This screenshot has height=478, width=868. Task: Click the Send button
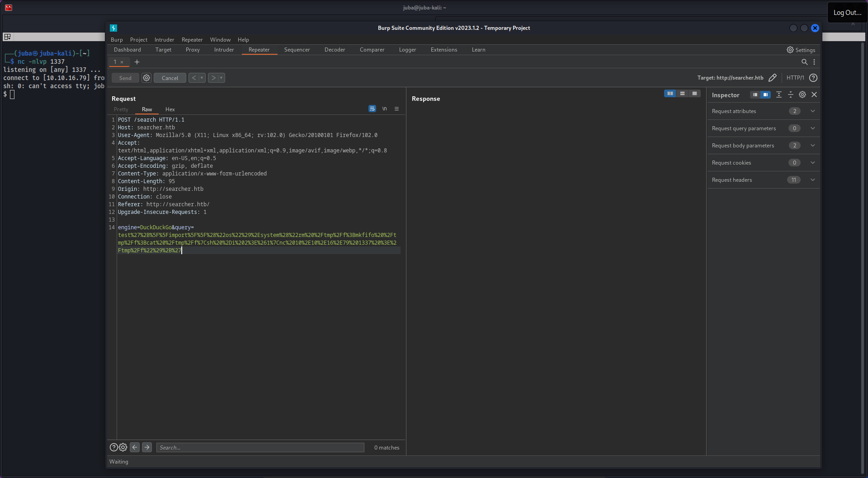point(125,78)
